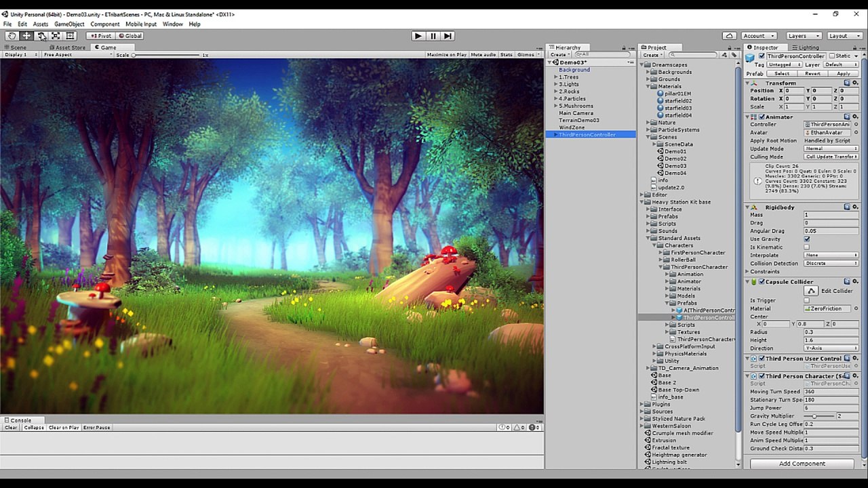The width and height of the screenshot is (868, 488).
Task: Click the Inspector lock icon
Action: pos(854,48)
